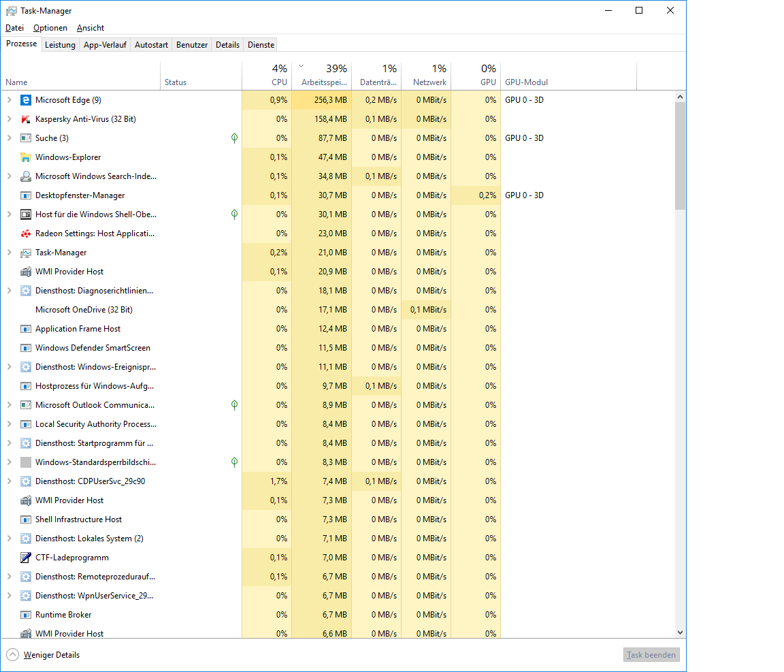Expand the Kaspersky Anti-Virus process
Viewport: 784px width, 672px height.
point(9,119)
